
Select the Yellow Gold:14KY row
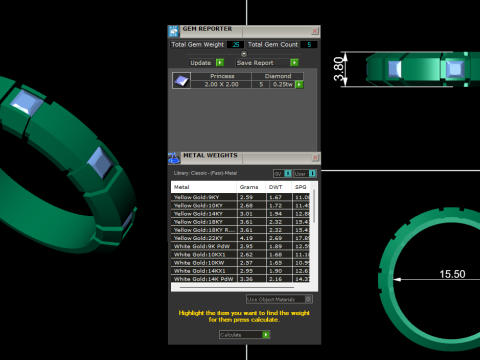coord(240,214)
